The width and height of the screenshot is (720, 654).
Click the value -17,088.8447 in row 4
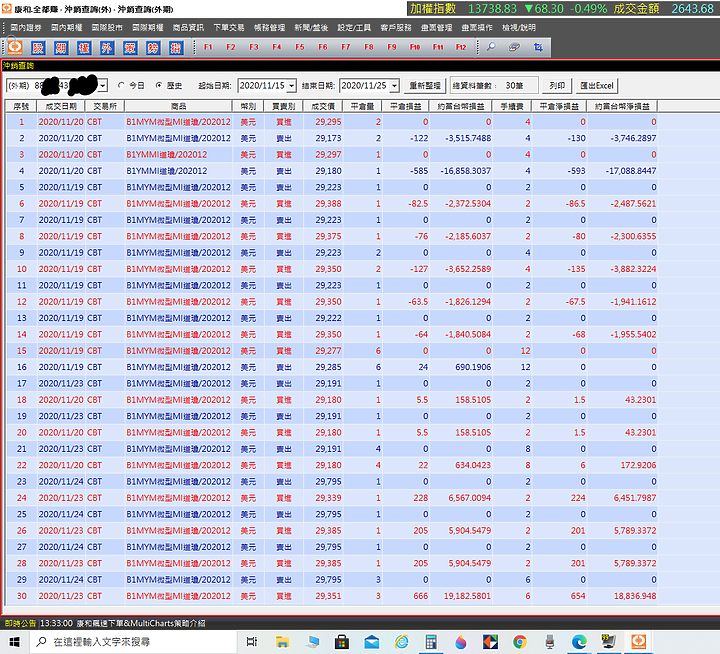tap(631, 171)
